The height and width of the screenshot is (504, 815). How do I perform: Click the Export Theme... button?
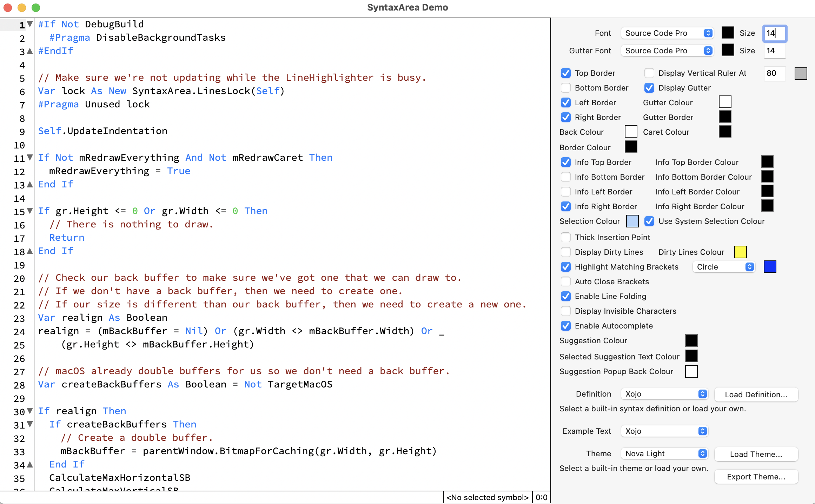(x=756, y=477)
